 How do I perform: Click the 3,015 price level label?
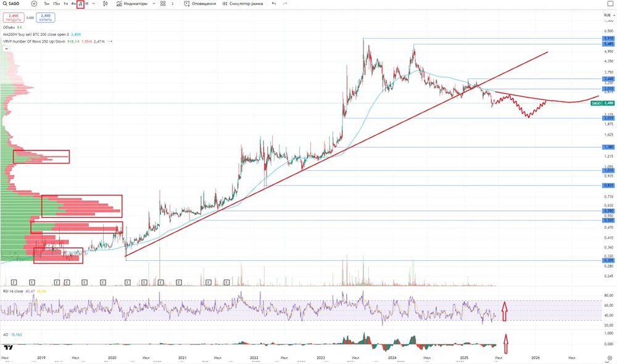click(608, 89)
